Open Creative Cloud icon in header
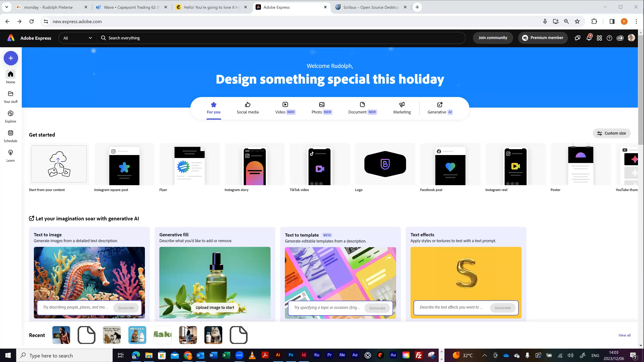Viewport: 644px width, 362px height. pyautogui.click(x=620, y=38)
